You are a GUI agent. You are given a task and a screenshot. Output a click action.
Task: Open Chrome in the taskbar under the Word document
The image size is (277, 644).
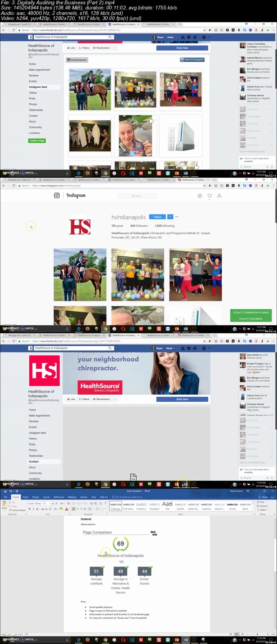pos(105,640)
